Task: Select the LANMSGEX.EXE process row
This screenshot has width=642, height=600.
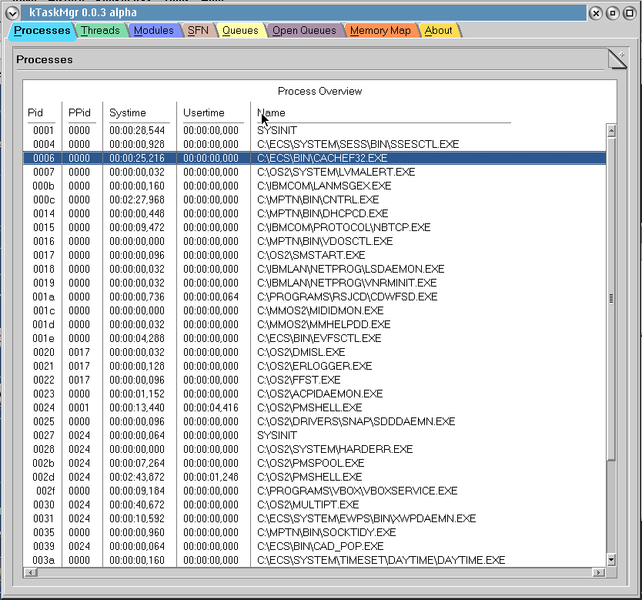Action: [x=314, y=186]
